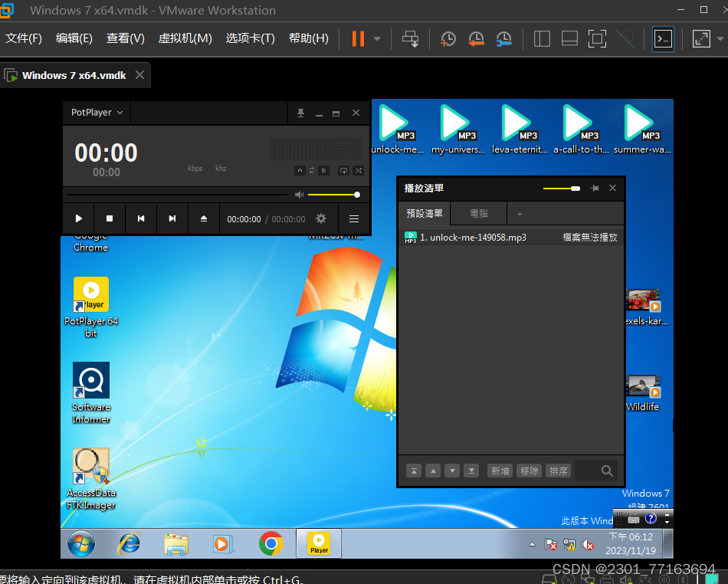Open the 帮助(H) menu
Screen dimensions: 728x584
click(309, 38)
